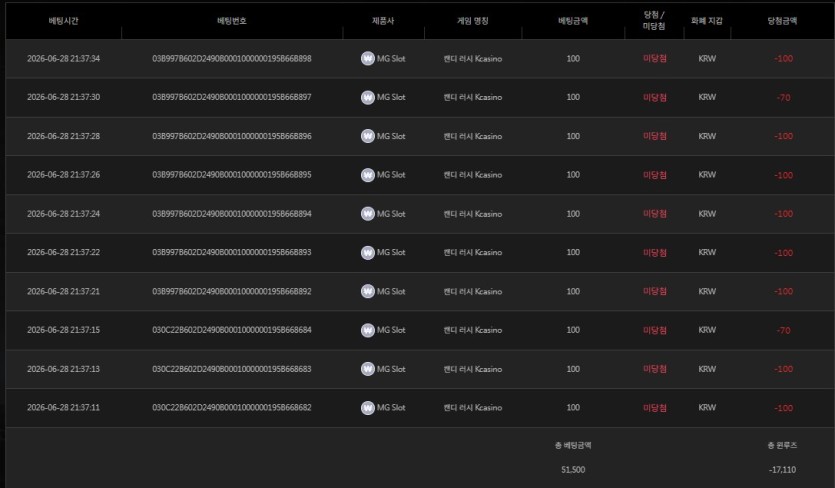Click the MG Slot won icon in row 21:37:15
835x488 pixels.
click(368, 330)
